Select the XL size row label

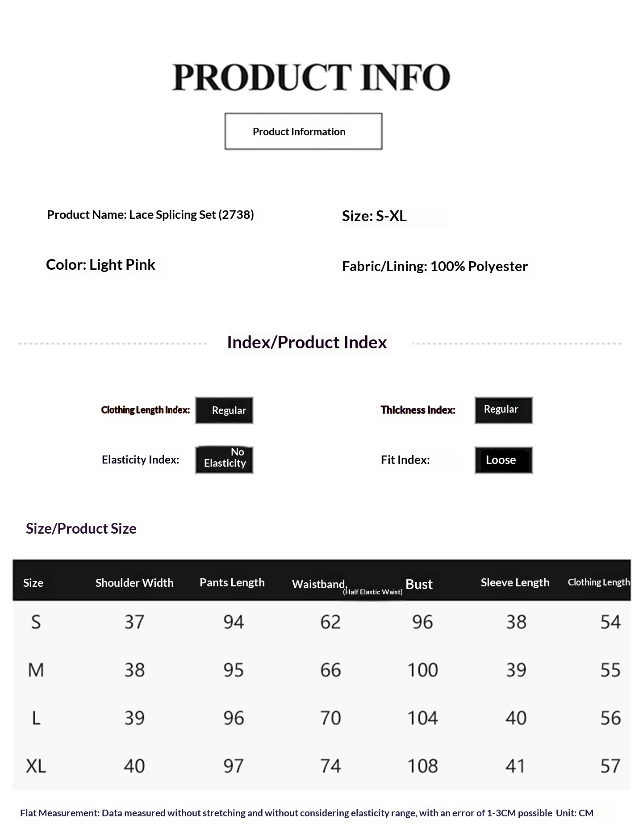[36, 766]
